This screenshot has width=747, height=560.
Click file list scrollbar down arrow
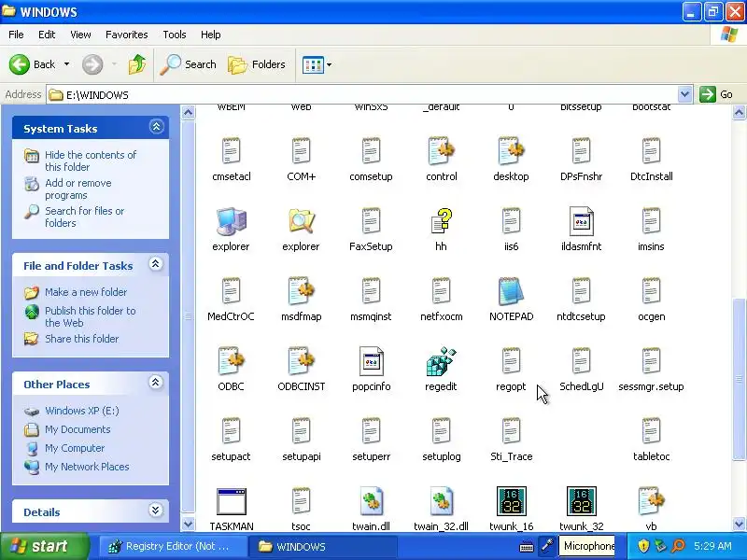pyautogui.click(x=739, y=524)
